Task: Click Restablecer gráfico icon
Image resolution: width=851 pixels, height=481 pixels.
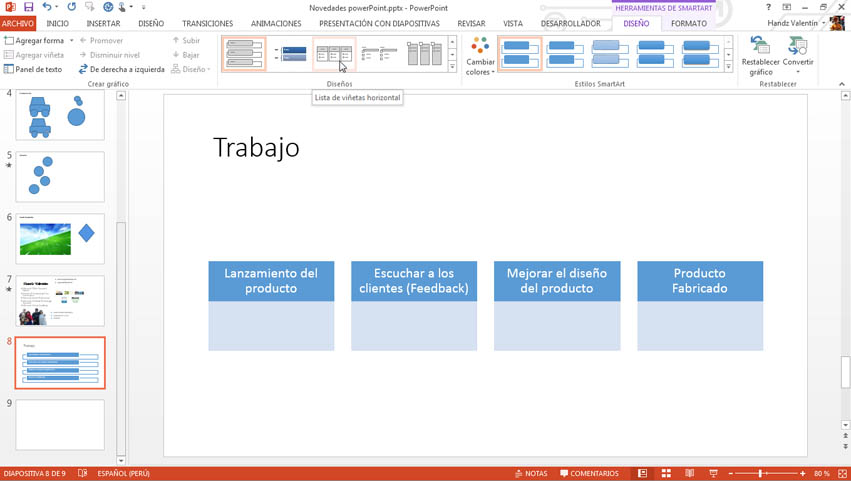Action: (x=760, y=55)
